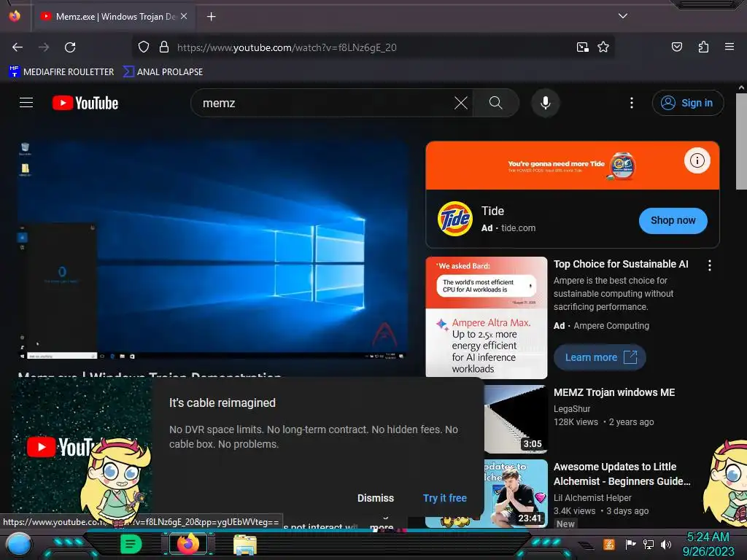Click the browser back arrow
This screenshot has height=560, width=747.
[18, 47]
